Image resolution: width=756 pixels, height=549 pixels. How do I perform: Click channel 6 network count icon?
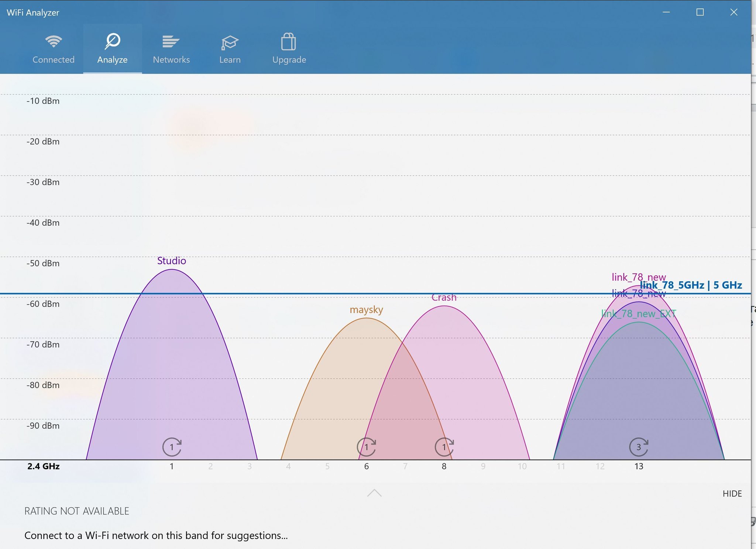366,447
